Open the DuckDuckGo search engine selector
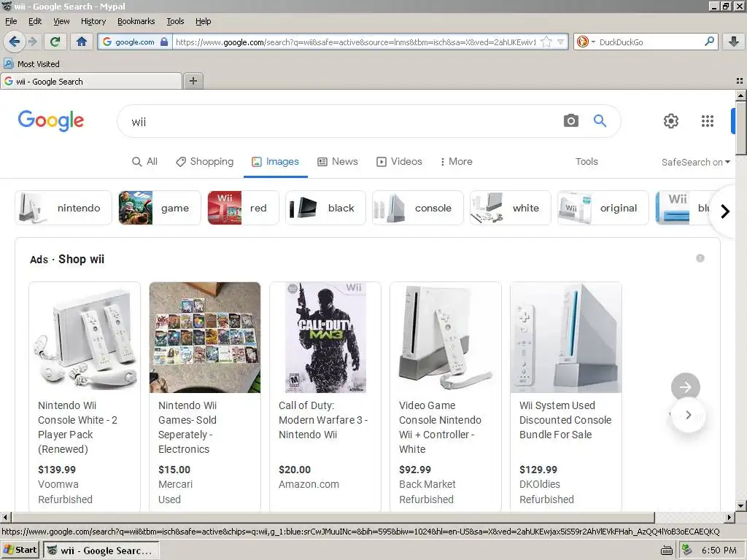Screen dimensions: 747x560 point(586,42)
